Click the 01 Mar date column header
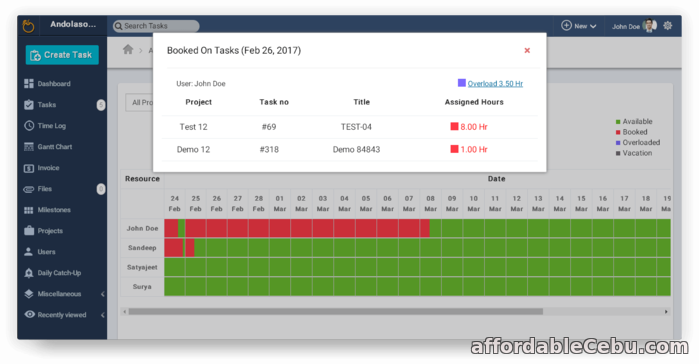699x364 pixels. click(x=280, y=204)
